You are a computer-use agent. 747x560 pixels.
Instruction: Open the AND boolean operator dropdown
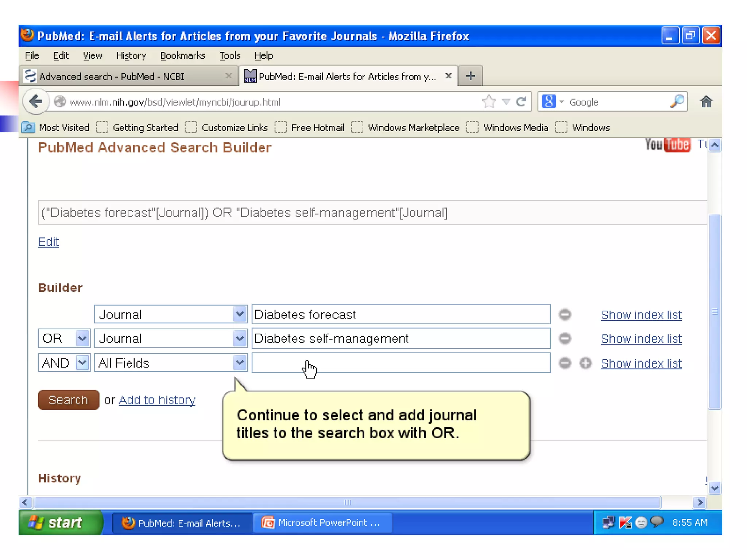[x=82, y=363]
